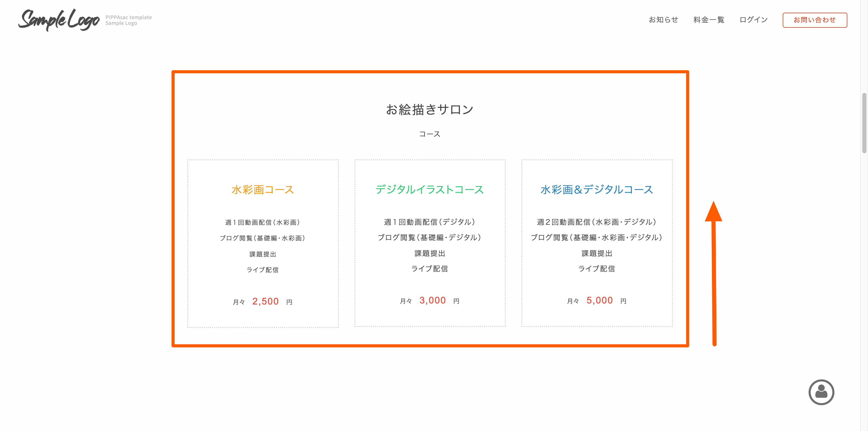Select the デジタルイラストコース heading
The width and height of the screenshot is (868, 431).
[x=430, y=190]
